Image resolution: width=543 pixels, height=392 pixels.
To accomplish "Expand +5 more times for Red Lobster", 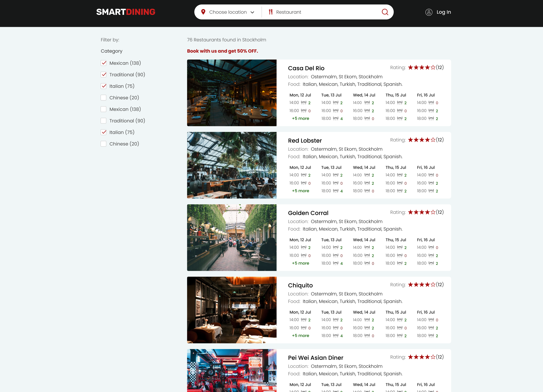I will [300, 191].
